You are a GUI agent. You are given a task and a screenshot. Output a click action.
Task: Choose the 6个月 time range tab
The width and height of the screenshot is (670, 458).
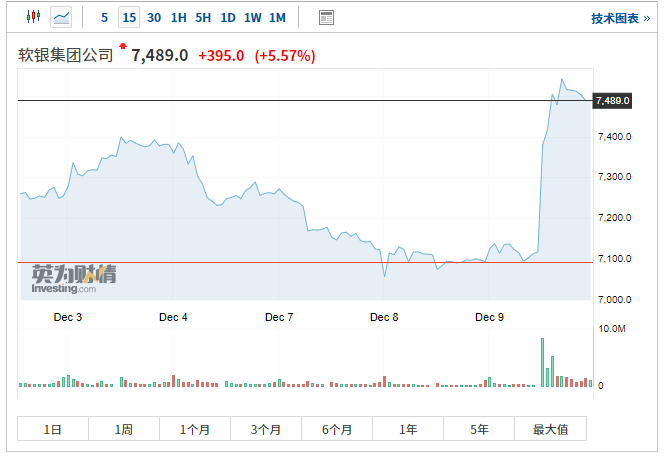(337, 429)
